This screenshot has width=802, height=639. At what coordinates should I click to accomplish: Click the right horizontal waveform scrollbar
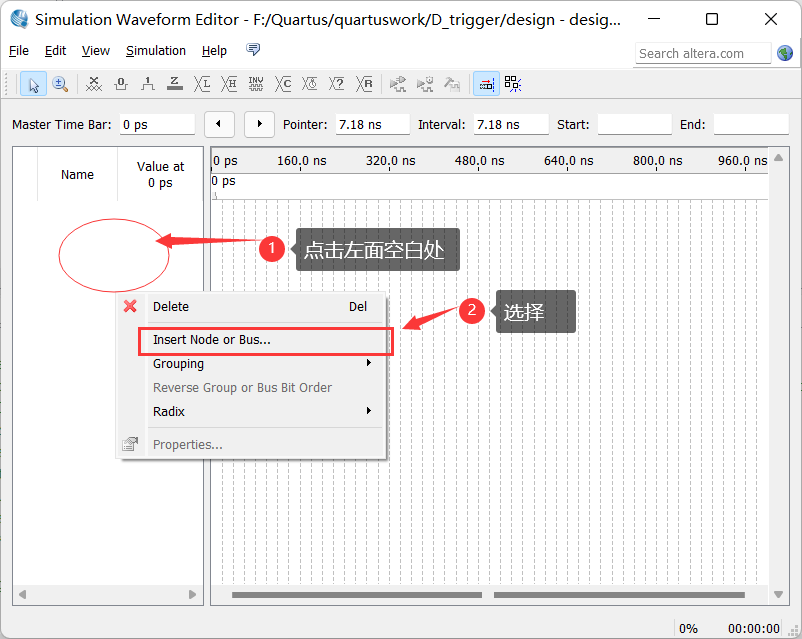click(619, 595)
